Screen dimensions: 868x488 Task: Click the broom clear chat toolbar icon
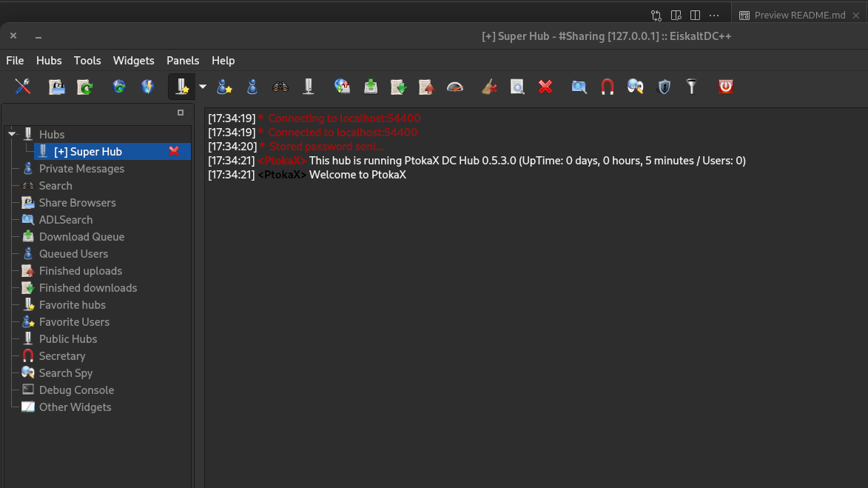point(489,87)
